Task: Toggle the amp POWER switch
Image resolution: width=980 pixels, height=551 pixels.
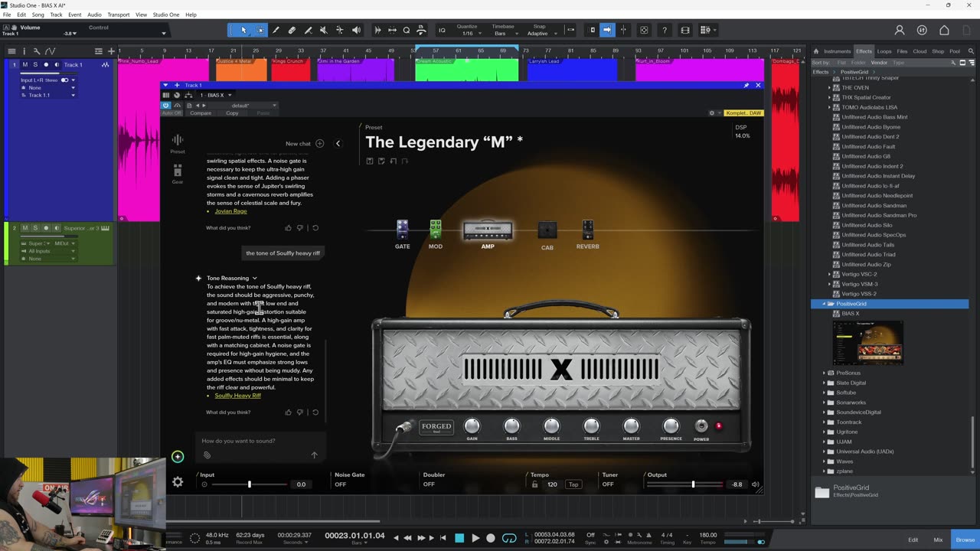Action: click(x=701, y=426)
